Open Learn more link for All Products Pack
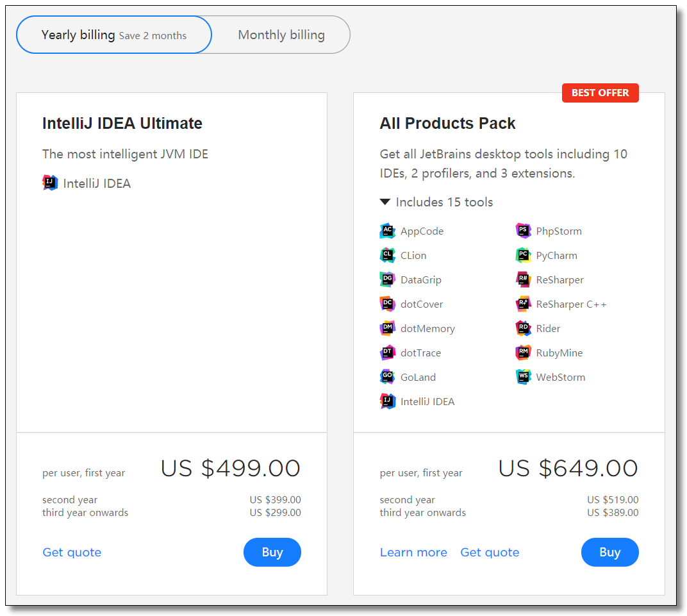The width and height of the screenshot is (687, 616). [x=413, y=553]
